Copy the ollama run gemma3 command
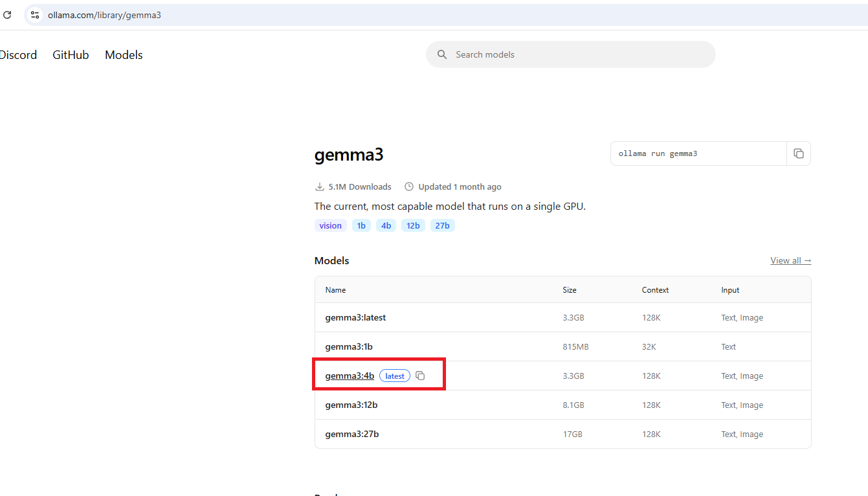Viewport: 868px width, 496px height. point(799,153)
